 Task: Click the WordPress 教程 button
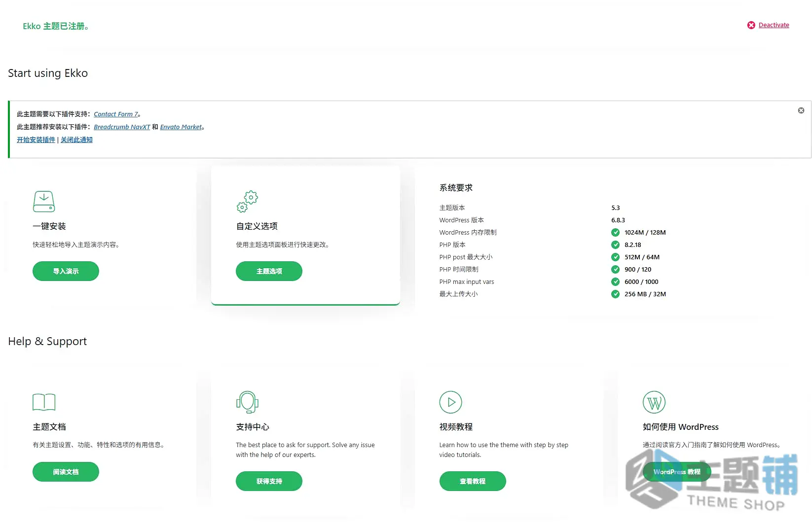click(677, 472)
